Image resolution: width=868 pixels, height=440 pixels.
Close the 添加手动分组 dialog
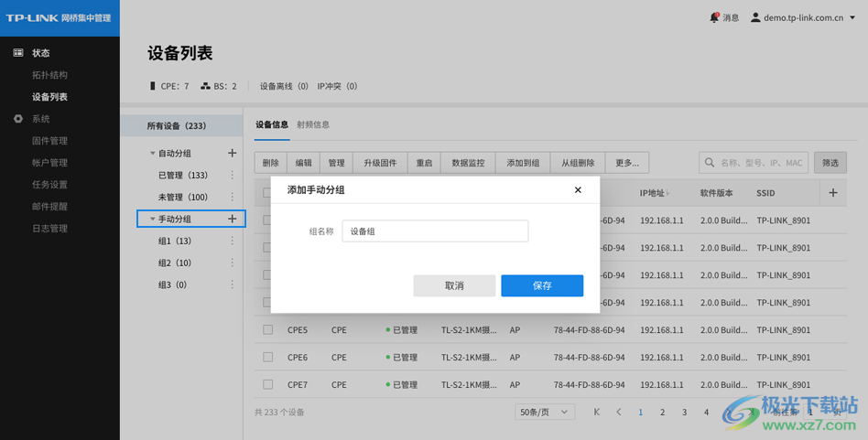(578, 189)
